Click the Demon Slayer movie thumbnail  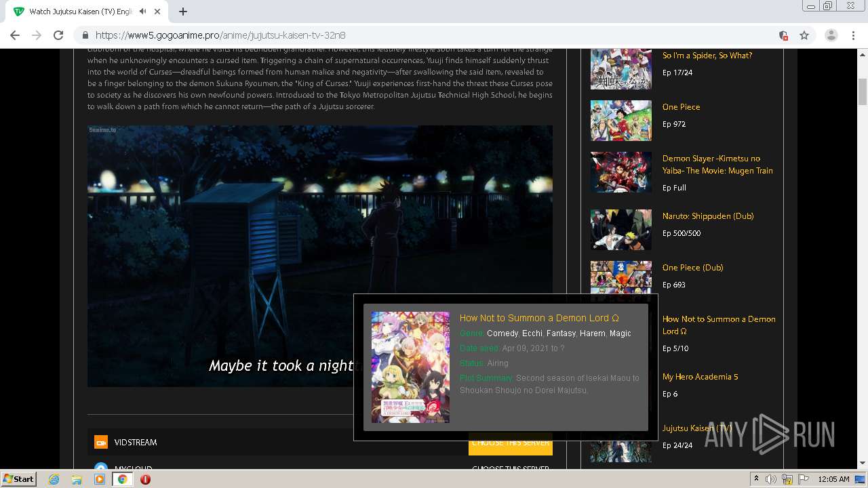(x=620, y=172)
